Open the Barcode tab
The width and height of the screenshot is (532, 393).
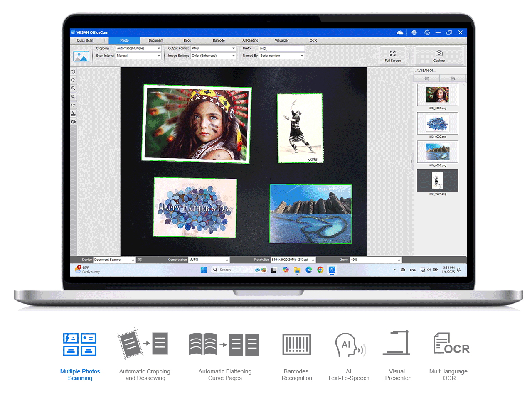pos(219,41)
